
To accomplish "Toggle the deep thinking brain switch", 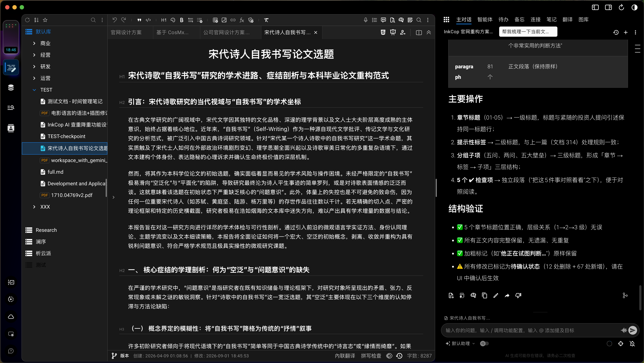I will 484,344.
